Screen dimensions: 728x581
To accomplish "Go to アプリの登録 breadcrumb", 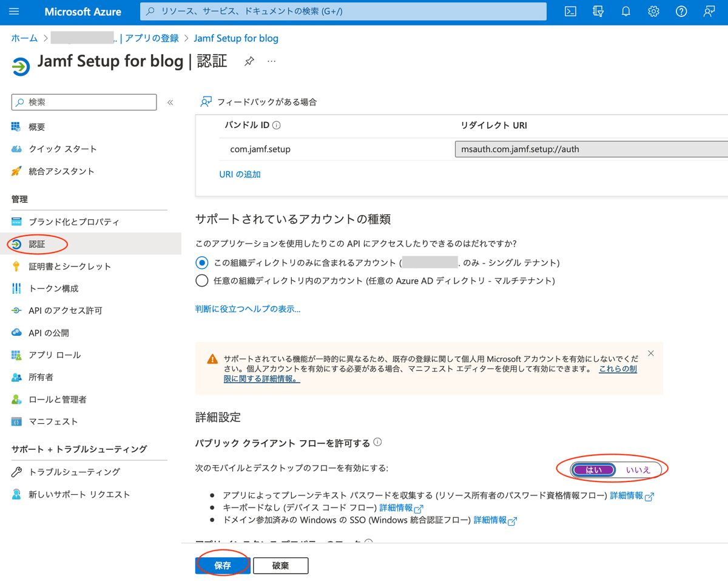I will pos(152,38).
